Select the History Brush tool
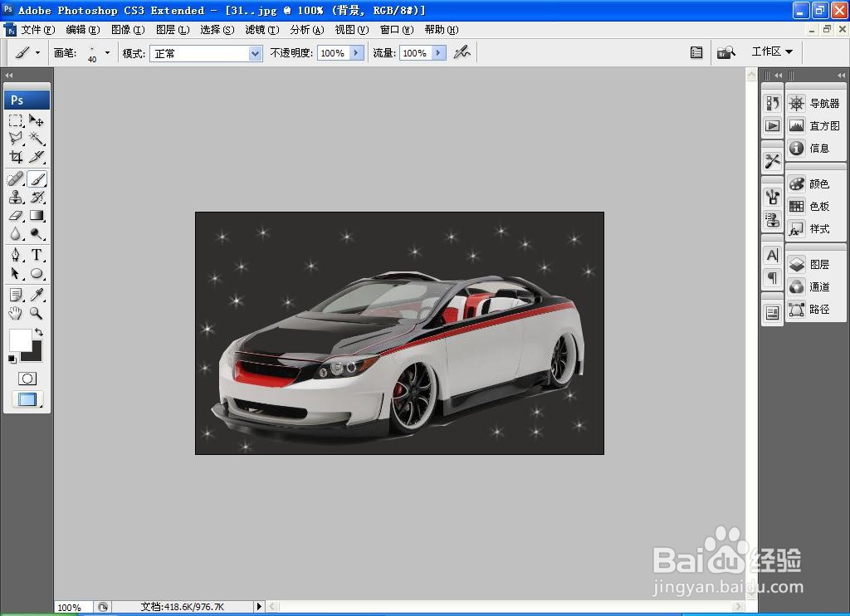This screenshot has height=616, width=850. point(37,197)
